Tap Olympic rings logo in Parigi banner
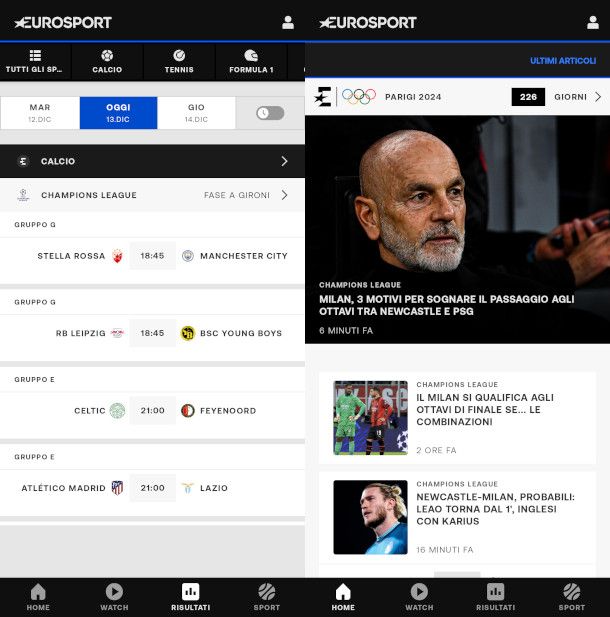Image resolution: width=610 pixels, height=617 pixels. [x=359, y=96]
